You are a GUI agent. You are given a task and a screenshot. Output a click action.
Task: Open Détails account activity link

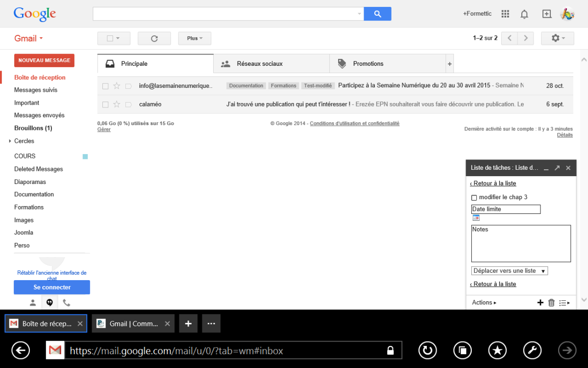pyautogui.click(x=565, y=135)
